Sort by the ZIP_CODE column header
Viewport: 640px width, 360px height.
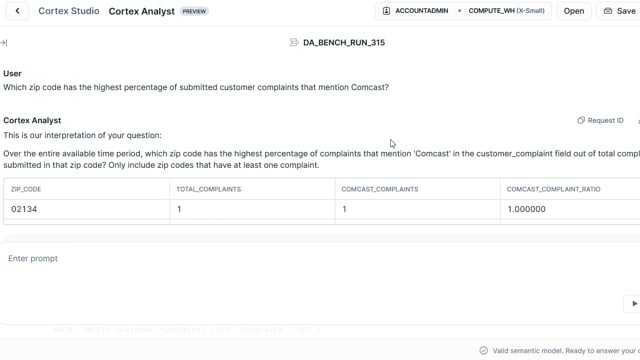click(26, 189)
